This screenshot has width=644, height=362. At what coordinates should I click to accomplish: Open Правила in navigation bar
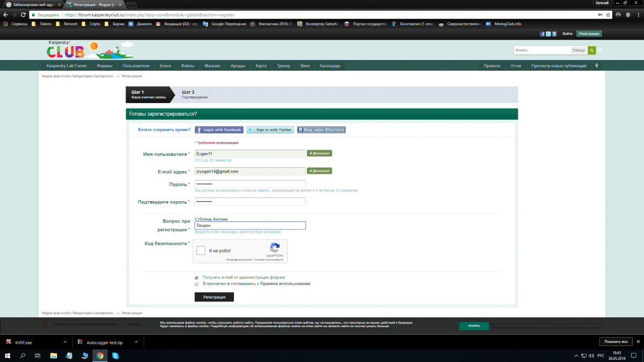pos(492,66)
